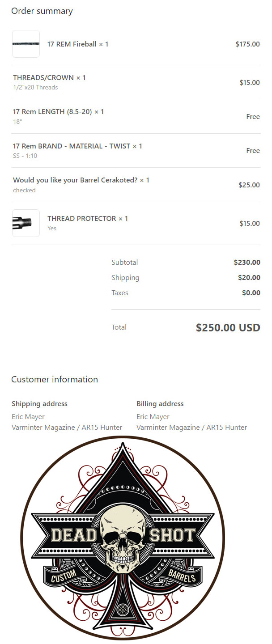Click the small round emblem below skull
Screen dimensions: 272x644
point(122,610)
